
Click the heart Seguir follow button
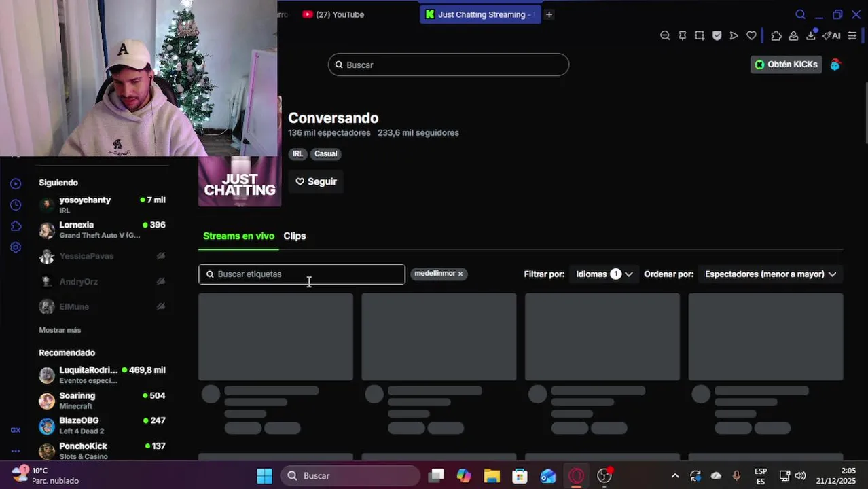pos(316,181)
